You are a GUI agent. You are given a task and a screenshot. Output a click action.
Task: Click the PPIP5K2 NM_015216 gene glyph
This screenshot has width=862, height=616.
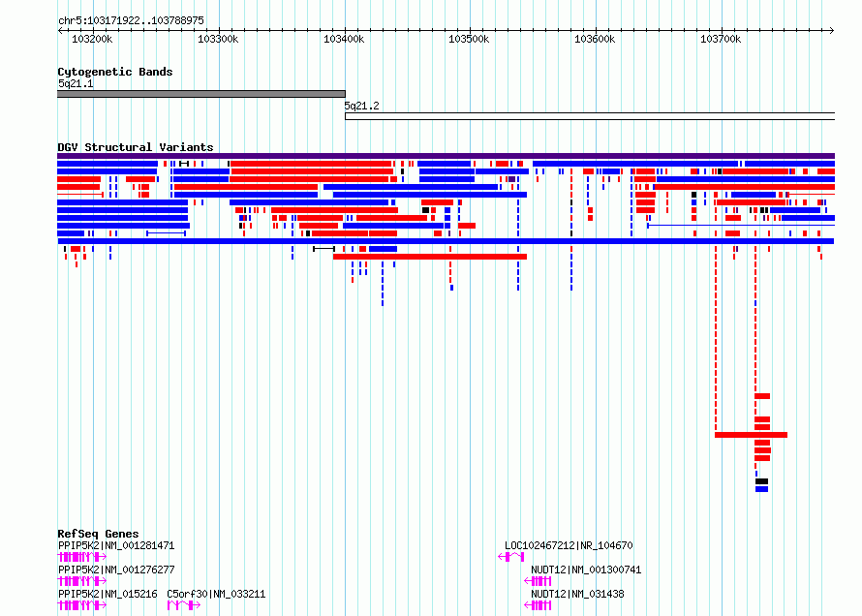point(82,605)
